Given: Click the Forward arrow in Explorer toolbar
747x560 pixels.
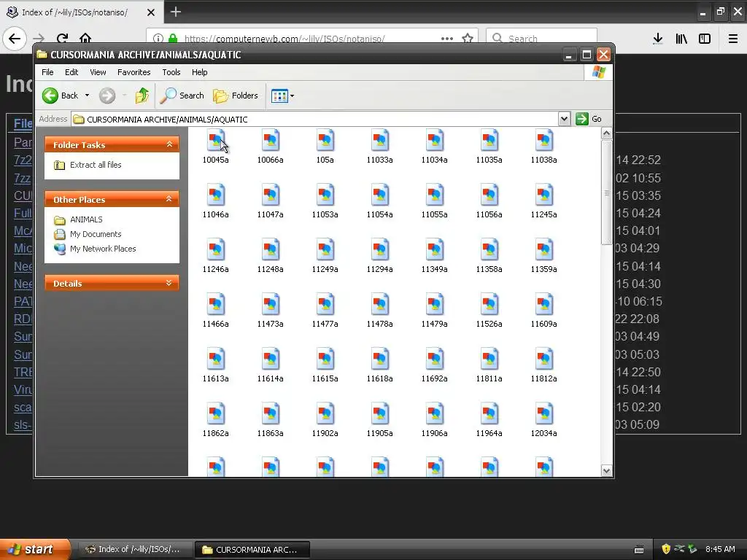Looking at the screenshot, I should tap(107, 96).
